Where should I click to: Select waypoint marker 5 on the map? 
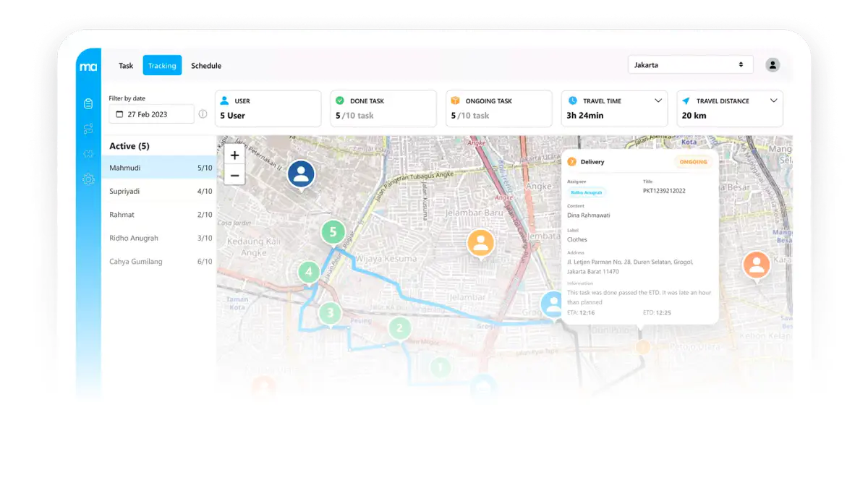332,232
